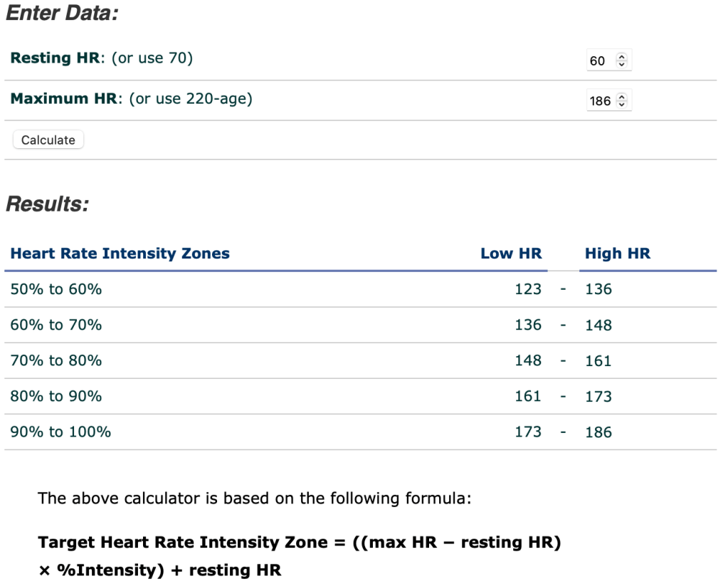
Task: Click the Calculate button
Action: pyautogui.click(x=48, y=140)
